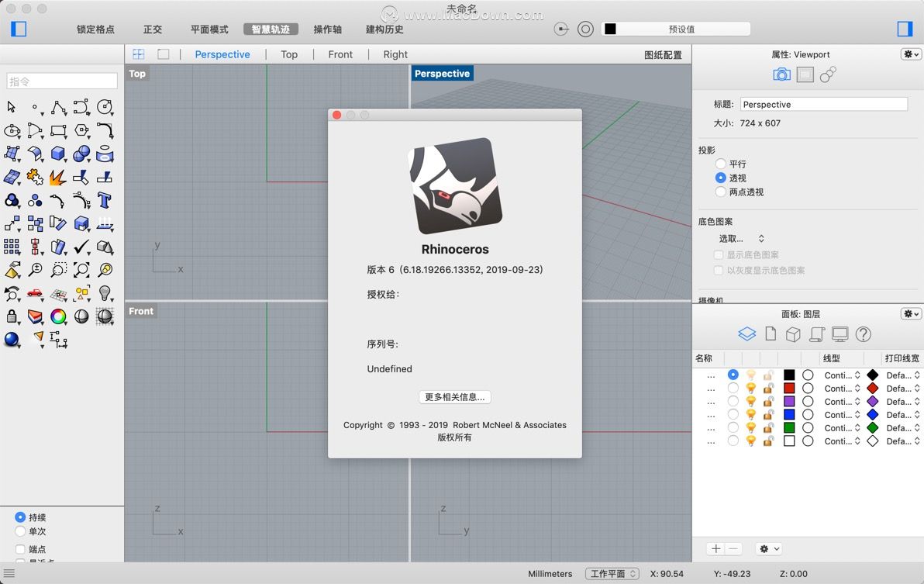Open the color wheel tool
This screenshot has height=584, width=924.
click(57, 316)
